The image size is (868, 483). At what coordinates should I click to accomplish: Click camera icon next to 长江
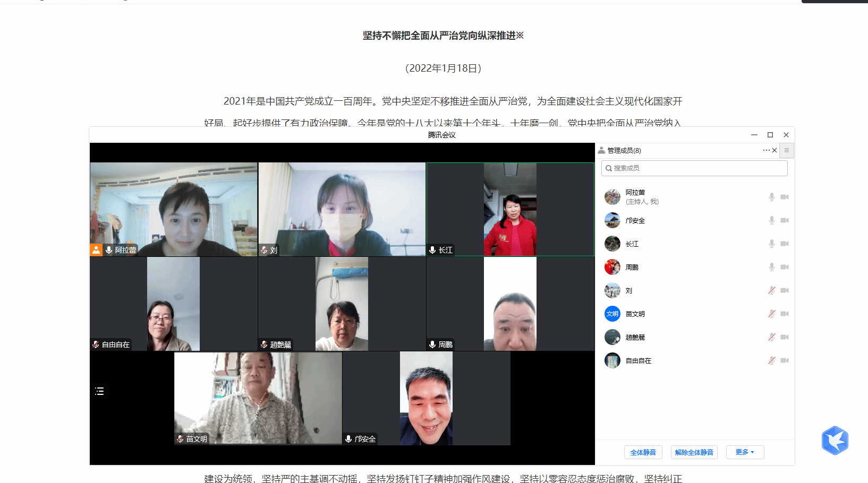784,244
